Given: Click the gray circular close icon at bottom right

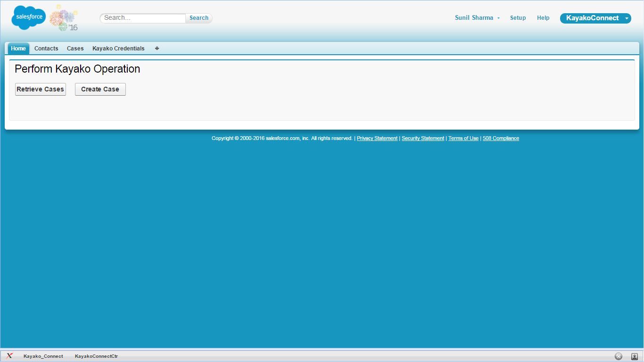Looking at the screenshot, I should 619,356.
